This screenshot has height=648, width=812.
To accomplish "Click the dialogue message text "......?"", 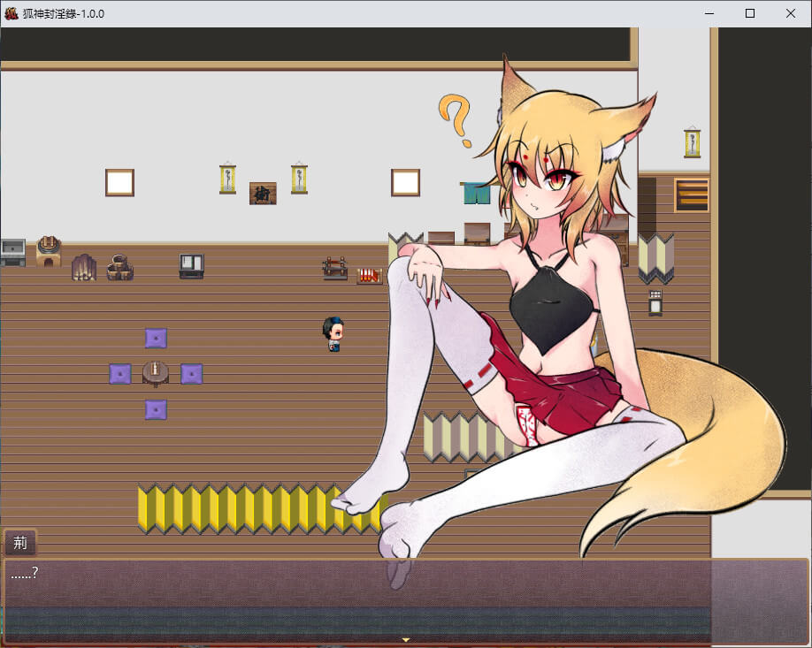I will tap(24, 573).
